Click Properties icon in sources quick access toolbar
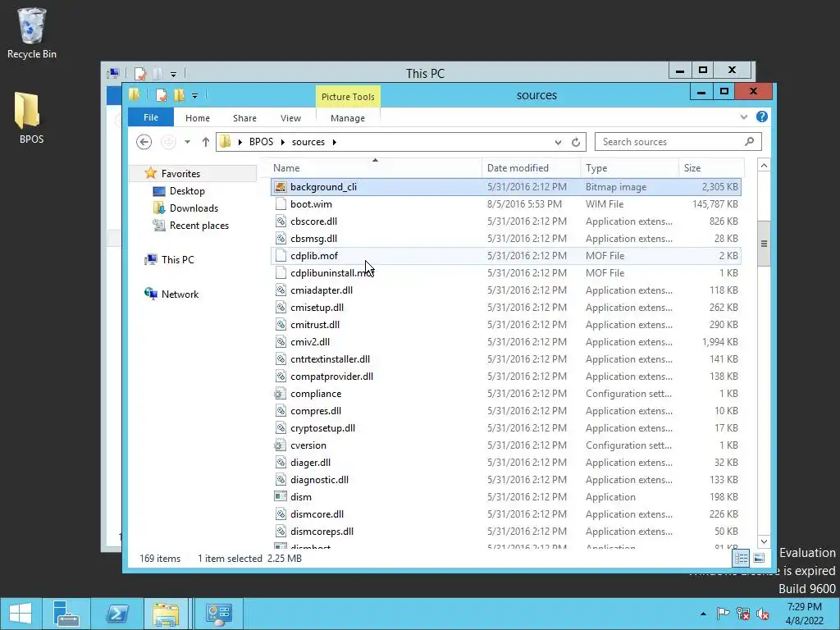Image resolution: width=840 pixels, height=630 pixels. 162,95
